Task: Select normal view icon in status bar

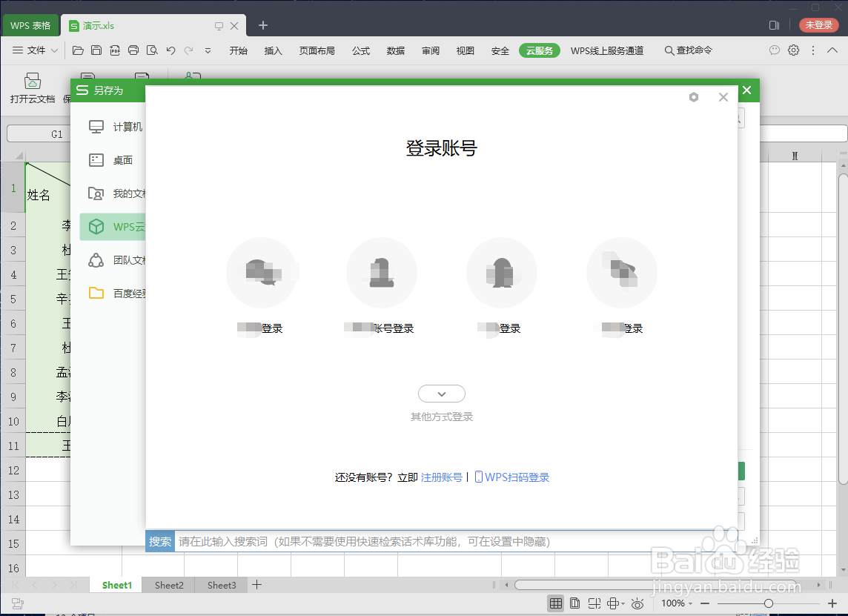Action: 555,603
